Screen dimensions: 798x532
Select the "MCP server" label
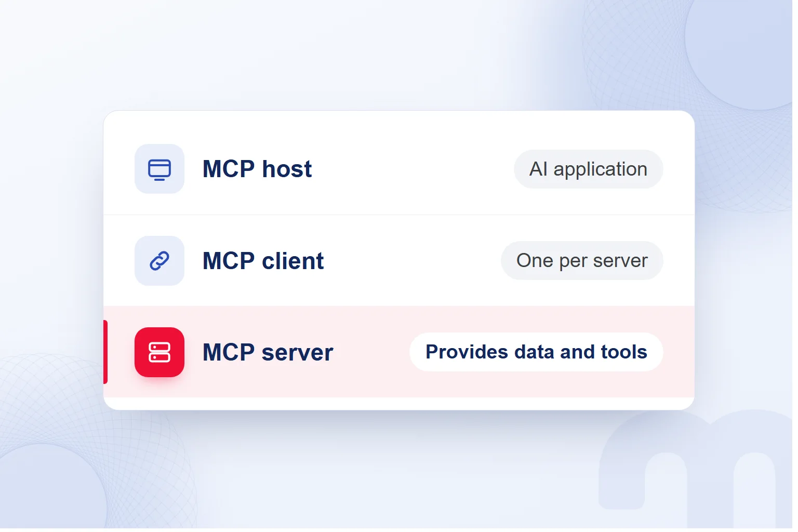(x=268, y=352)
